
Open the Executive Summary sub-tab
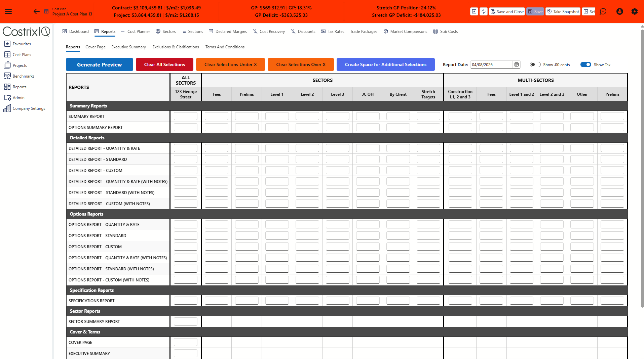click(129, 47)
